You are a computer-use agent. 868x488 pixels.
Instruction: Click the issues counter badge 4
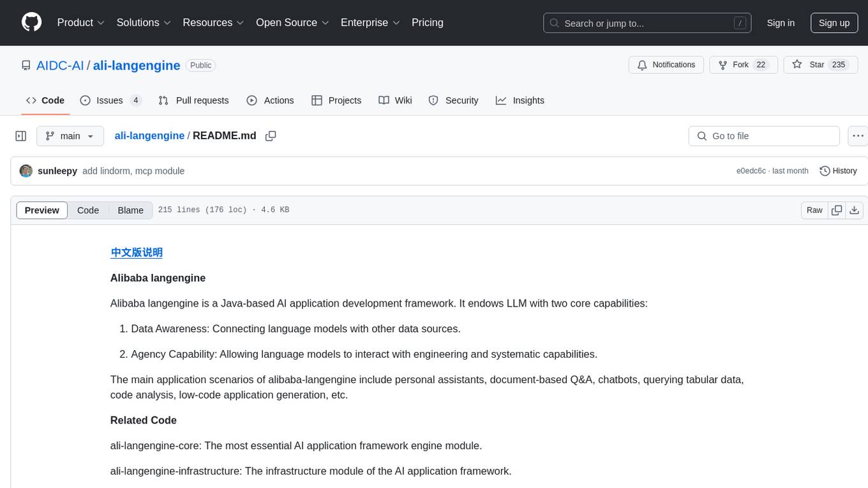(135, 100)
